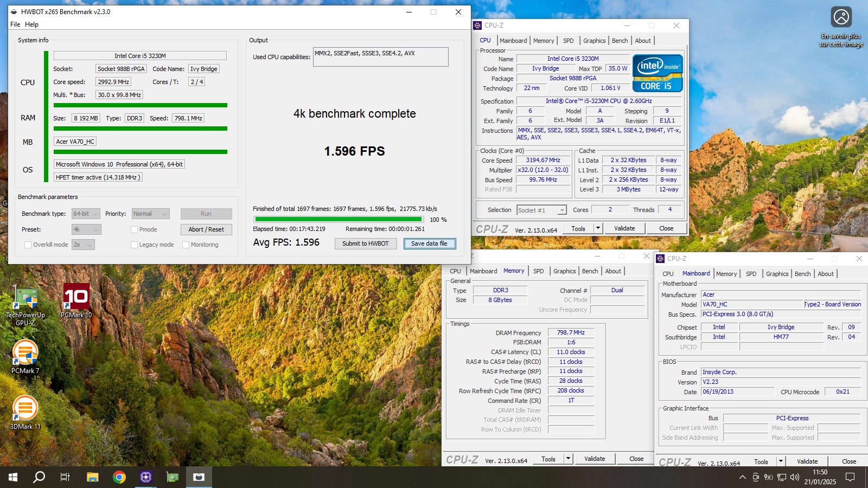
Task: Switch to HWBOT x265 taskbar icon
Action: click(199, 477)
